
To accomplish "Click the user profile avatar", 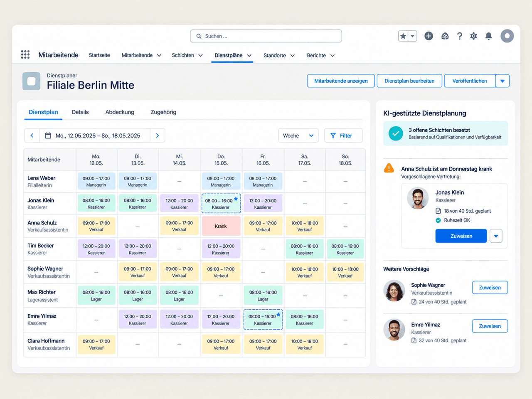I will point(507,36).
